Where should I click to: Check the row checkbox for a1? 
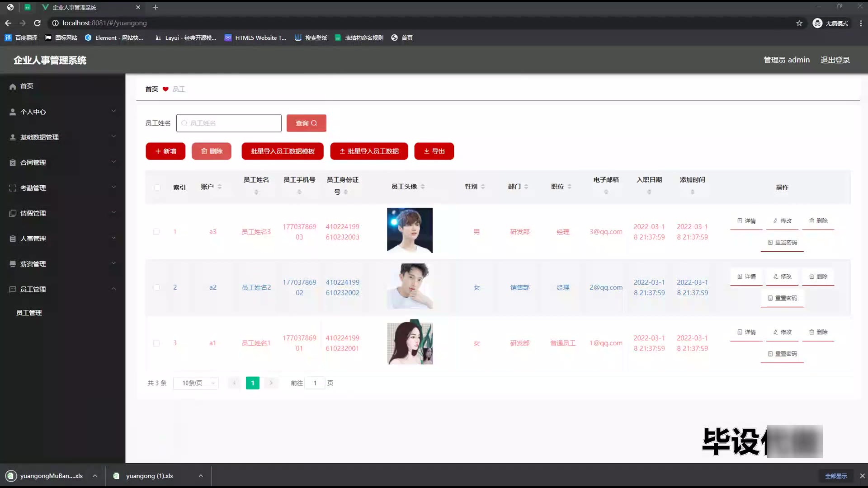point(156,343)
